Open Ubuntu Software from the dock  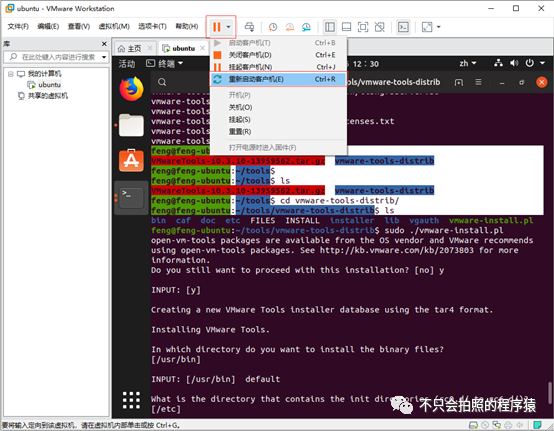[131, 161]
